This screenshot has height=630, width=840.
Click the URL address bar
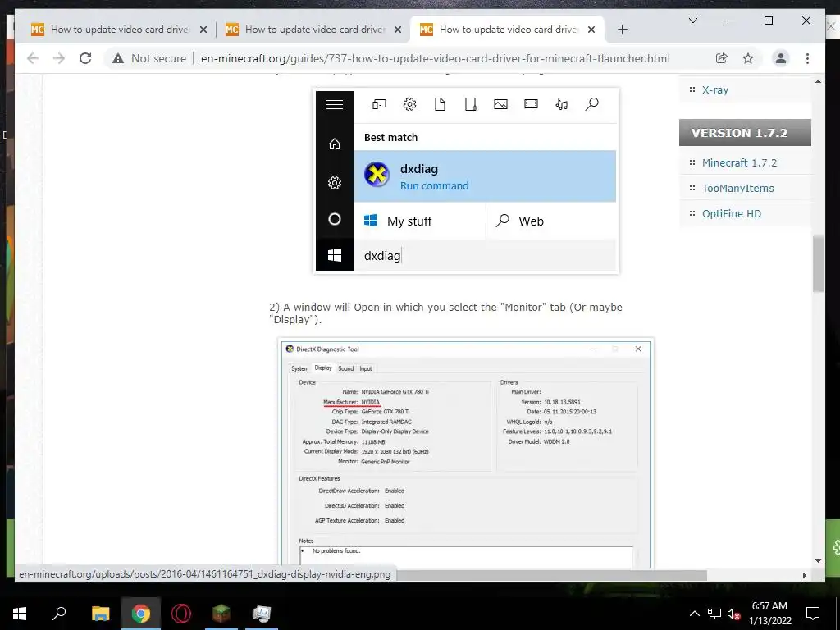click(x=435, y=58)
